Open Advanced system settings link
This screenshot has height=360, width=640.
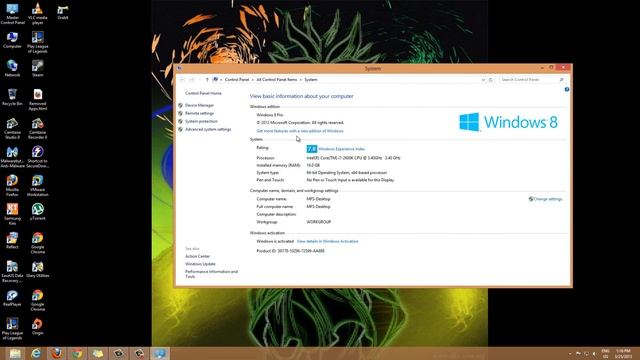(208, 129)
